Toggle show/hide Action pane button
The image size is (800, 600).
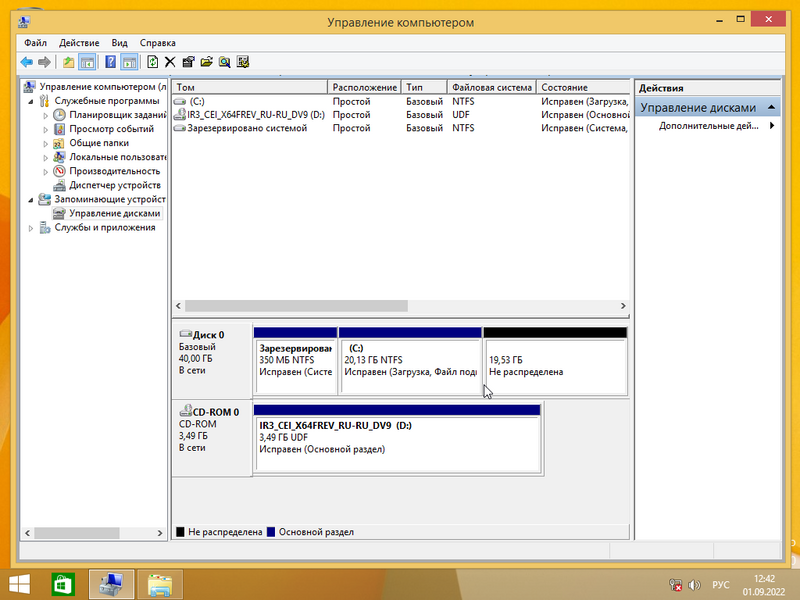pyautogui.click(x=130, y=62)
